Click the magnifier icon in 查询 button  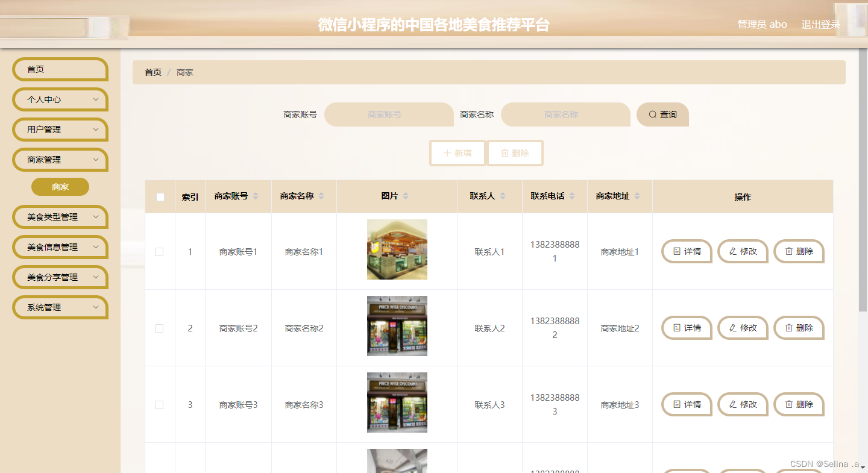click(x=653, y=114)
